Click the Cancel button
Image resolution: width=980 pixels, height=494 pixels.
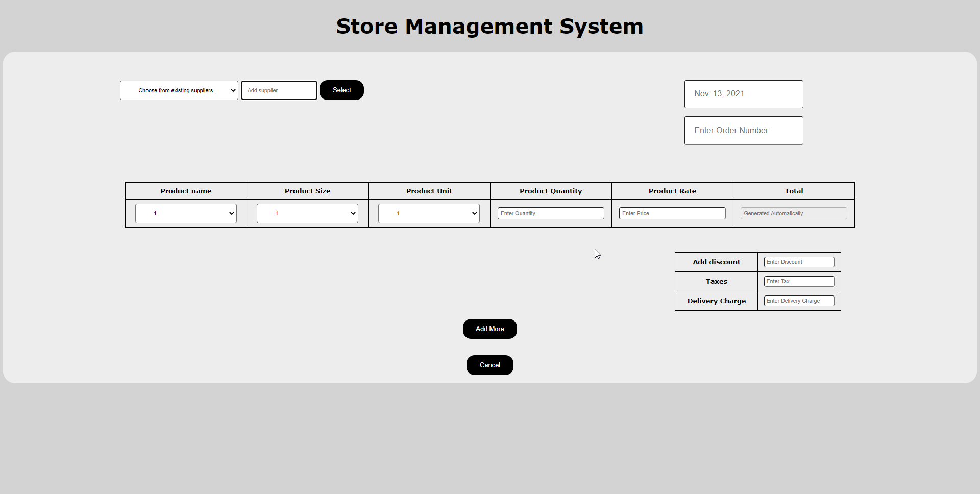pos(490,365)
